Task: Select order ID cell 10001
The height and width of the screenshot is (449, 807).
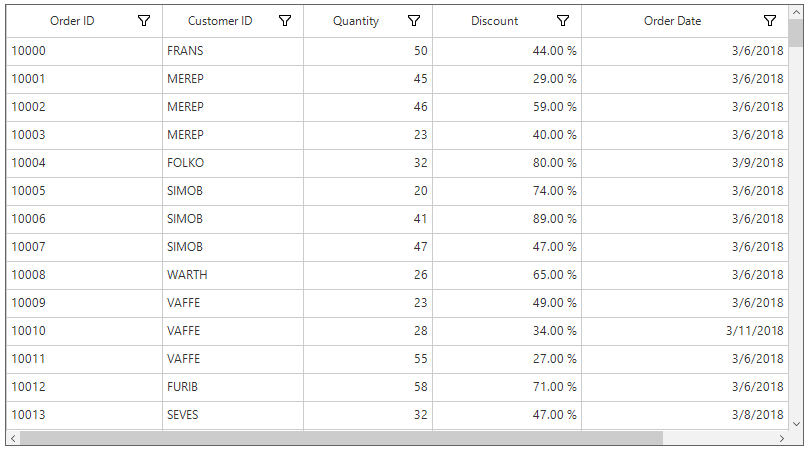Action: point(84,79)
